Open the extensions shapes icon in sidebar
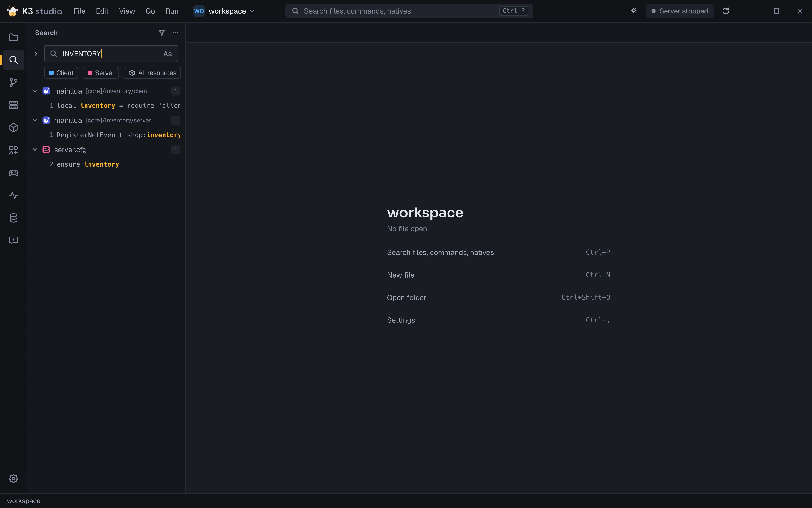The image size is (812, 508). pyautogui.click(x=13, y=150)
